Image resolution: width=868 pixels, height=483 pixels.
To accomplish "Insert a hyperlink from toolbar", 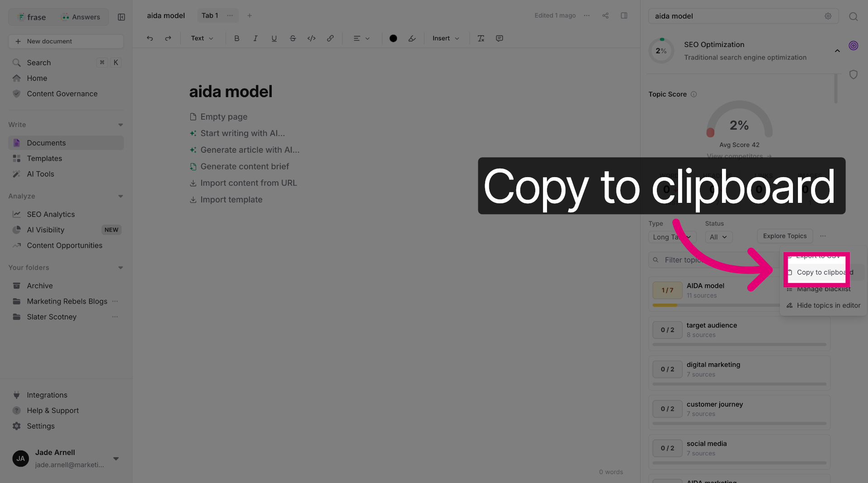I will point(330,38).
